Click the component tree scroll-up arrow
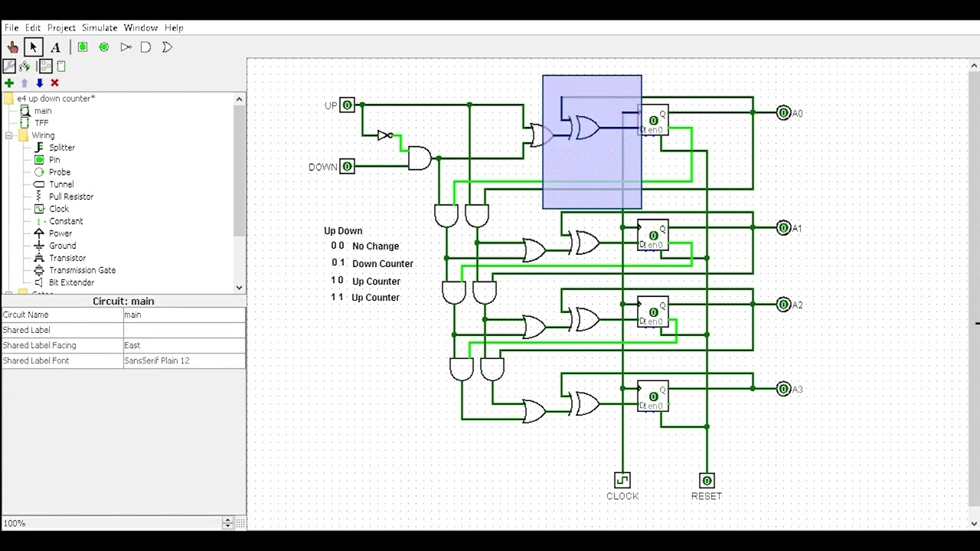The width and height of the screenshot is (980, 551). (x=240, y=99)
